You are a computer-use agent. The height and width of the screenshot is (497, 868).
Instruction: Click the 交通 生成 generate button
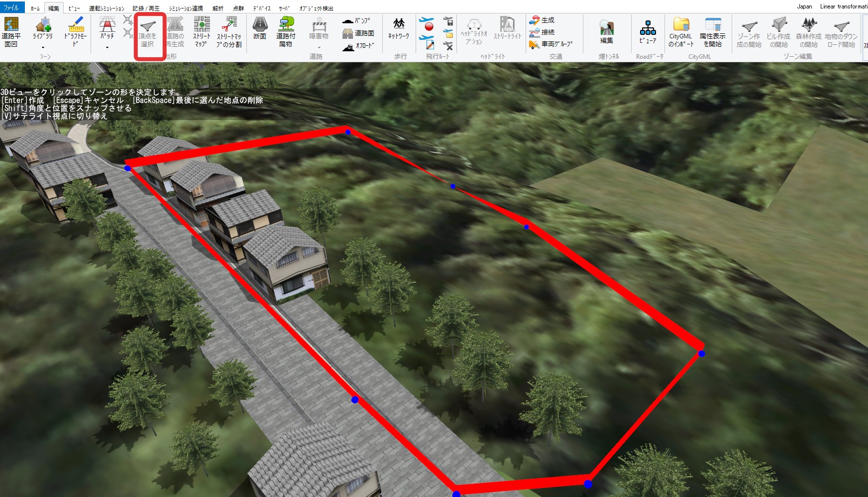pos(542,20)
